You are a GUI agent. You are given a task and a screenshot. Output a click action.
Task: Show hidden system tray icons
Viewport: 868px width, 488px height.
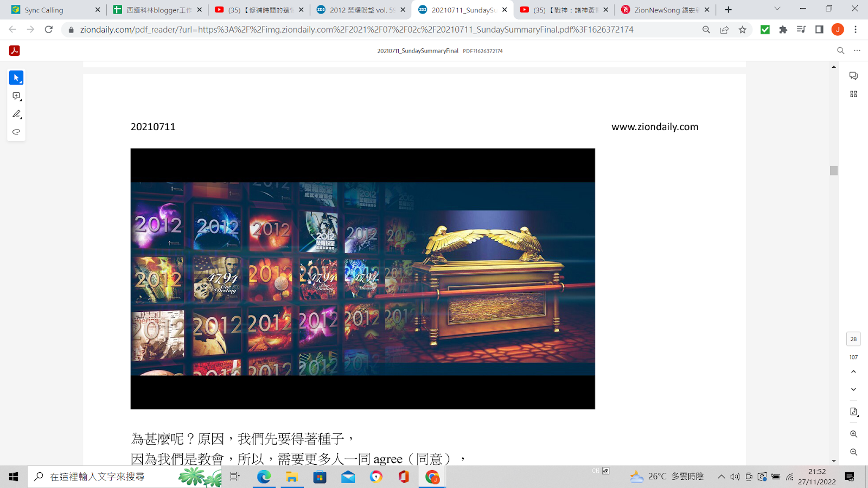[x=721, y=477]
